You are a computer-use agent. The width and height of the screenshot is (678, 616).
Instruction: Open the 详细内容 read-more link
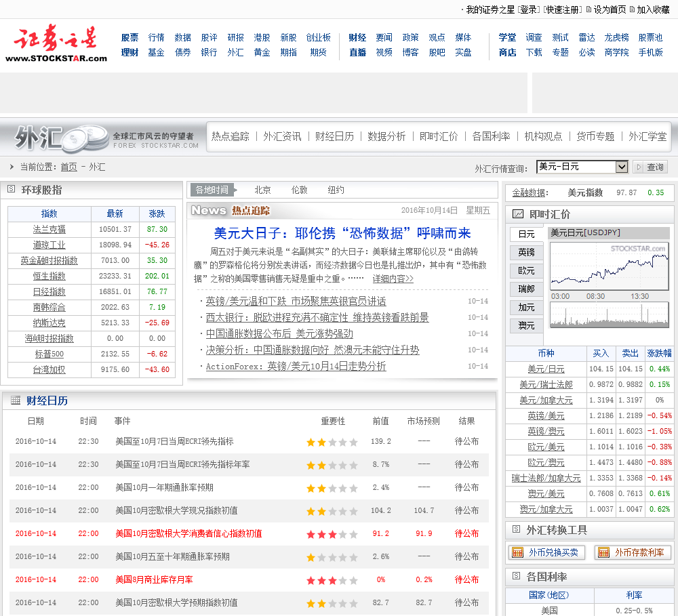[x=393, y=279]
